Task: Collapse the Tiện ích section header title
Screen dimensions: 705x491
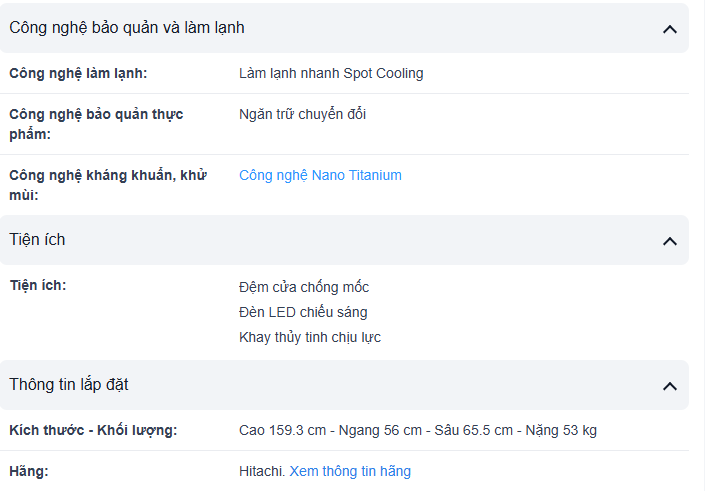Action: [37, 240]
